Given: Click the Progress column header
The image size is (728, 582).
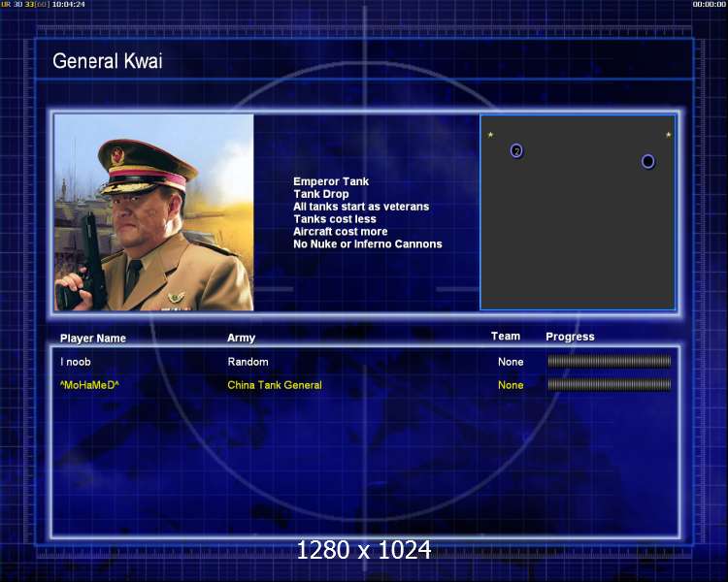Looking at the screenshot, I should [x=570, y=337].
